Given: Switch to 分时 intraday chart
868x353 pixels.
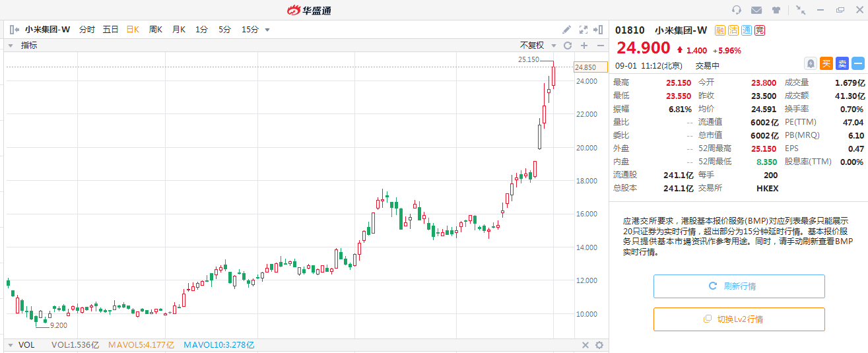Looking at the screenshot, I should point(87,29).
